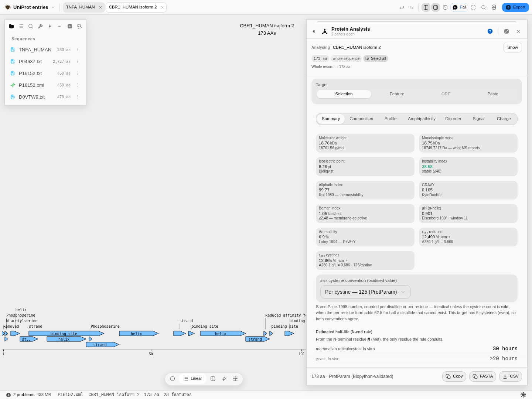
Task: Select the P16152.xml sequence
Action: [45, 85]
